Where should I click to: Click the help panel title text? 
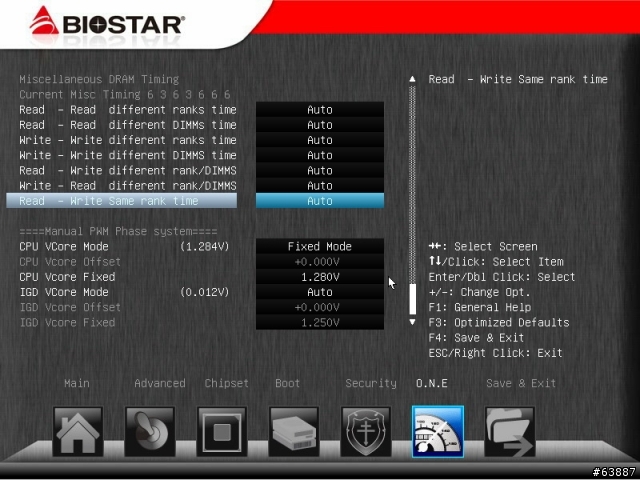[518, 79]
